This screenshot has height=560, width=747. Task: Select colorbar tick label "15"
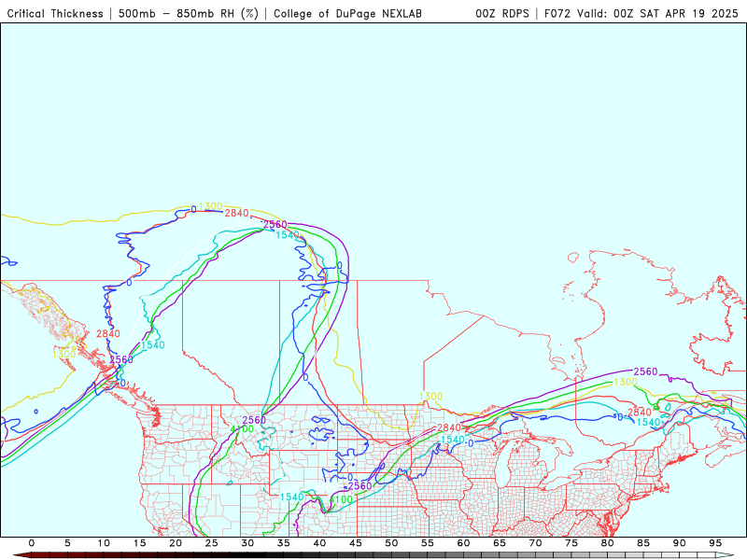tap(139, 543)
